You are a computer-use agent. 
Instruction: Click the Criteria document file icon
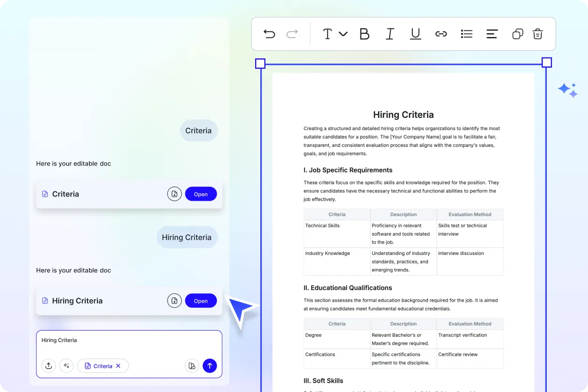click(x=45, y=194)
